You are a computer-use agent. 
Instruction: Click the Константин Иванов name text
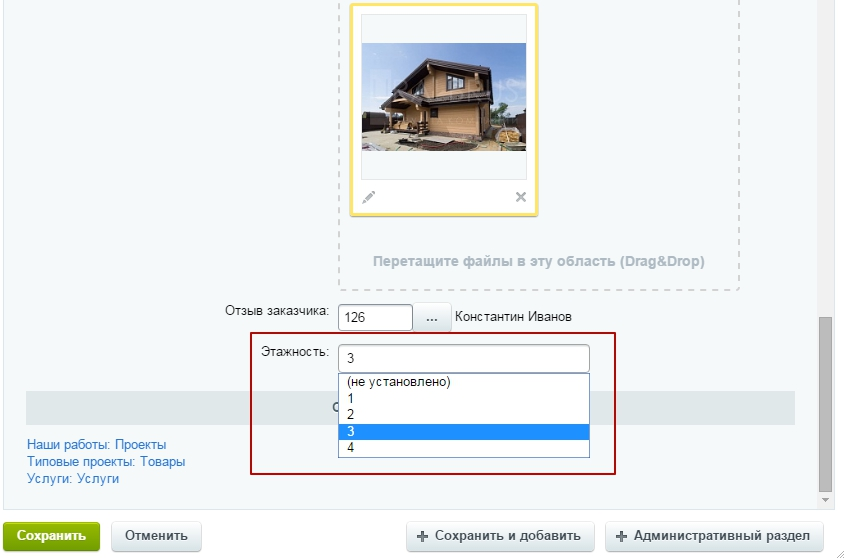[x=514, y=317]
